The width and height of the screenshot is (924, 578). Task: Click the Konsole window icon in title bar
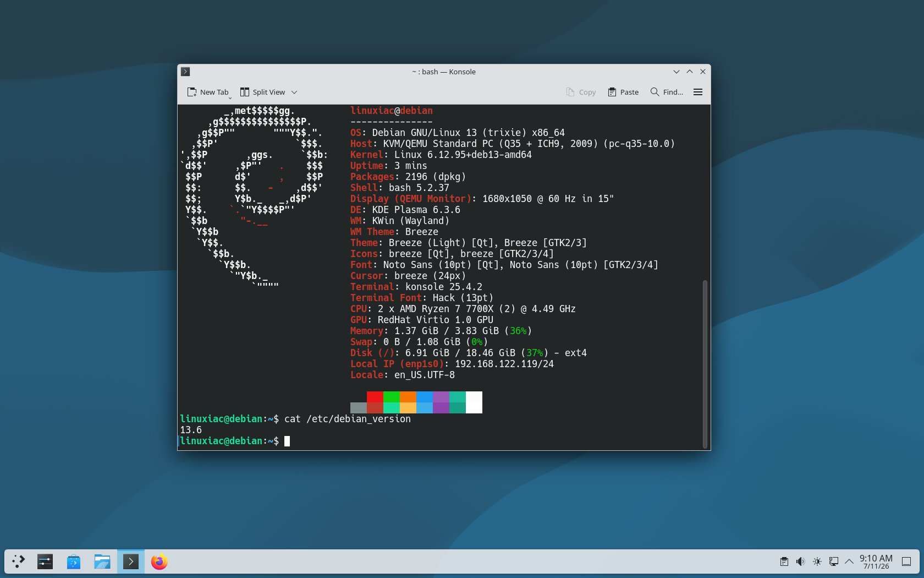185,72
